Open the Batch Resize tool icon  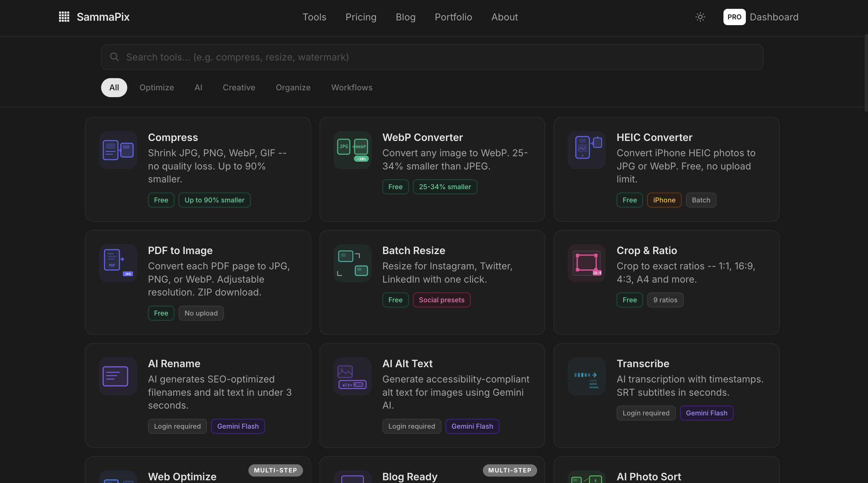click(353, 263)
